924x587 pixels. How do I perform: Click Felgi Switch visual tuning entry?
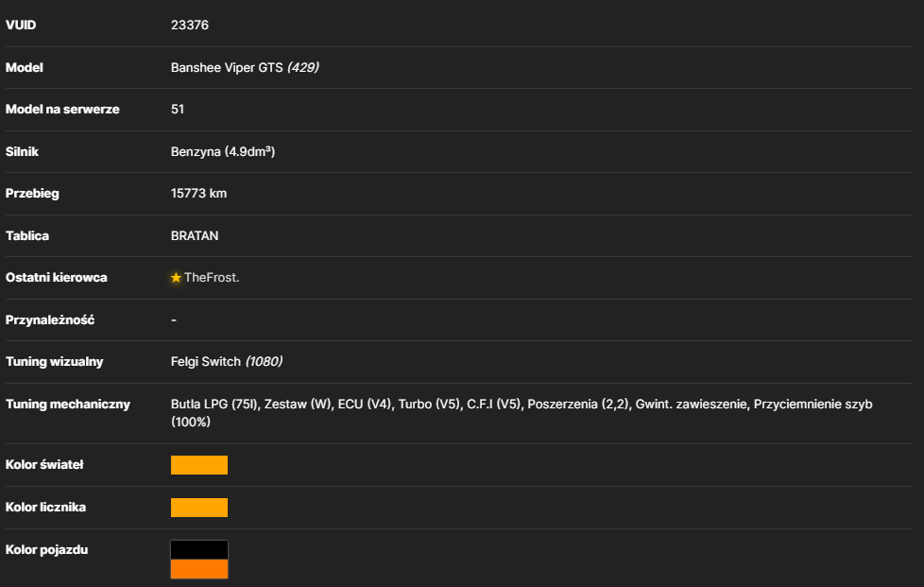click(206, 361)
